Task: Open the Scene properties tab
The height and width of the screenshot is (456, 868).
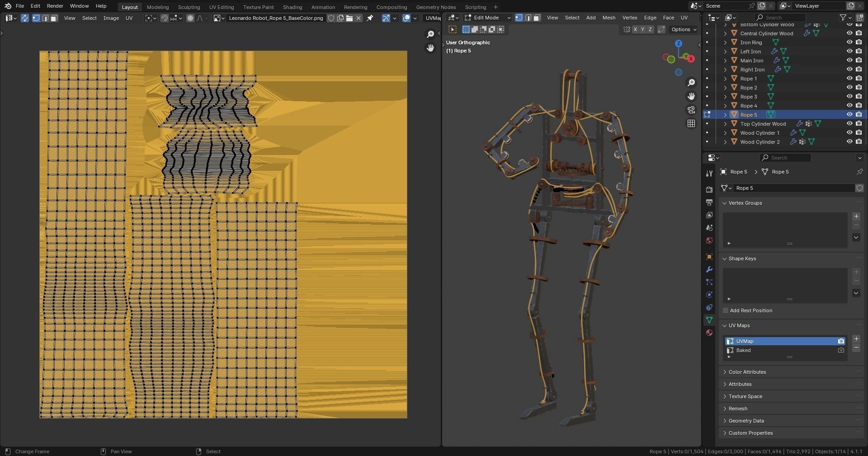Action: (x=709, y=227)
